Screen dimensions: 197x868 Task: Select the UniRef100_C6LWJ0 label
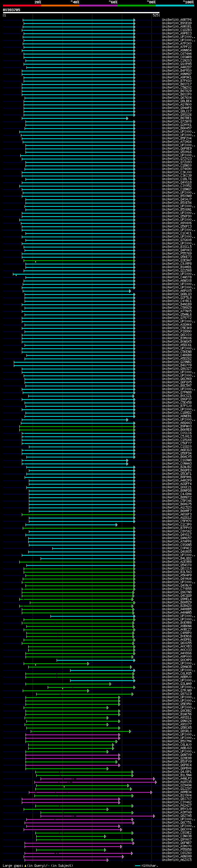coord(177,744)
